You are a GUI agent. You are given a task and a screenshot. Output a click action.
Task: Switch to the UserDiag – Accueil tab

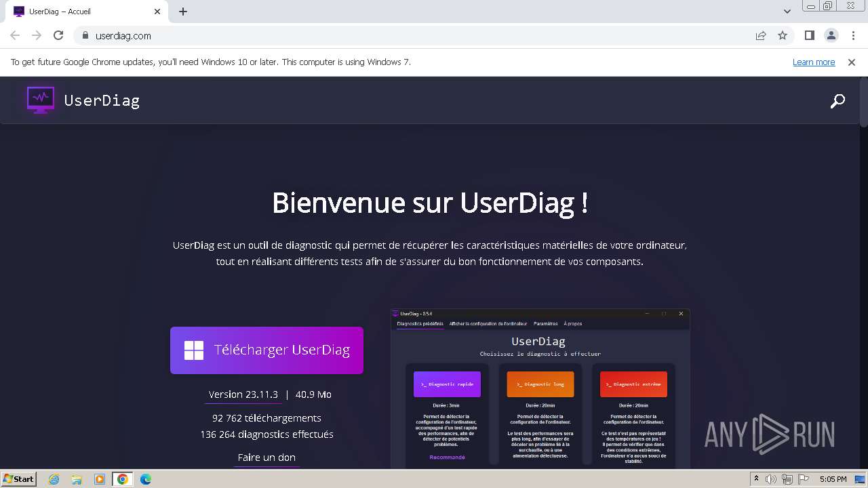[87, 12]
